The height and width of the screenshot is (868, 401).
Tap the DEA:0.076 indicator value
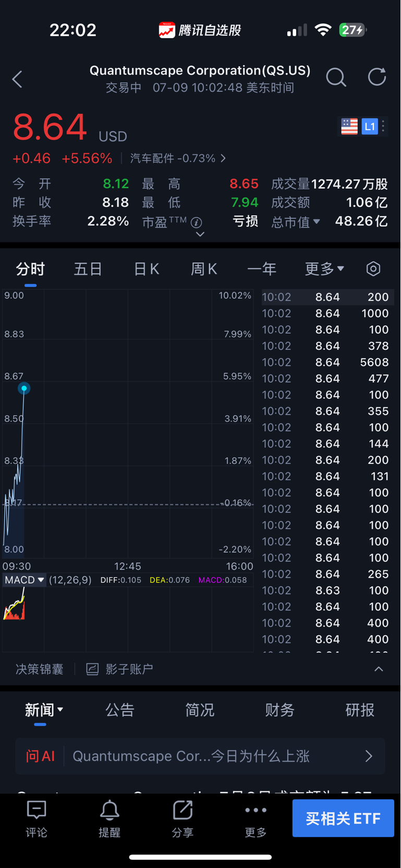(x=169, y=580)
